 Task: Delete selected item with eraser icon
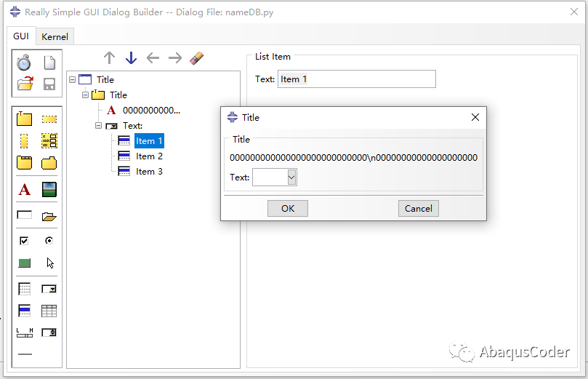click(196, 58)
